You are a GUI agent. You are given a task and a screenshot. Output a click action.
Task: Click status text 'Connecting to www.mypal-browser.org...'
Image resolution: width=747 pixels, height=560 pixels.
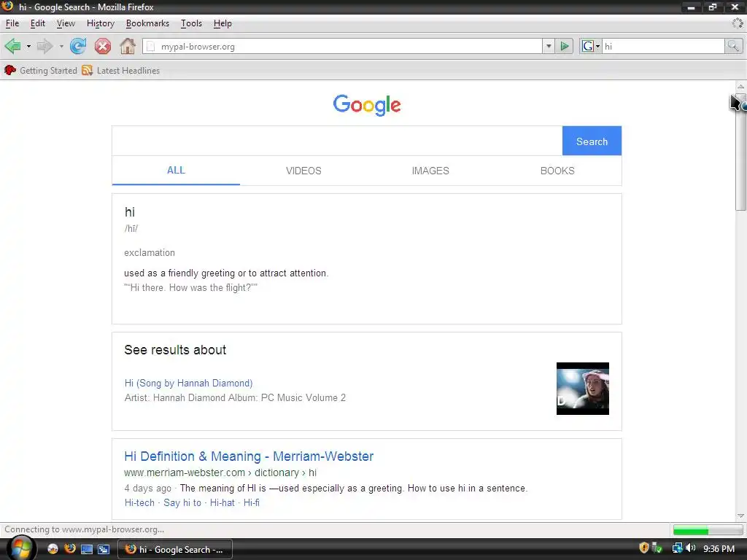(85, 529)
